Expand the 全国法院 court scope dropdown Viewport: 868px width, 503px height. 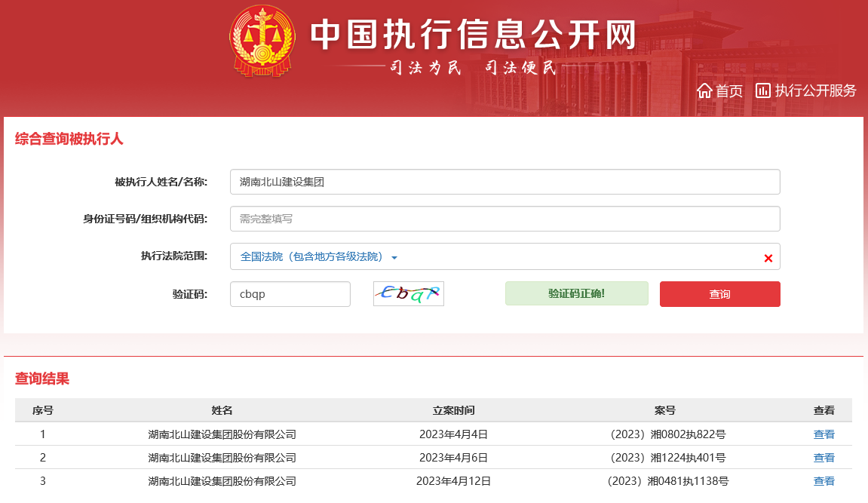click(x=318, y=256)
